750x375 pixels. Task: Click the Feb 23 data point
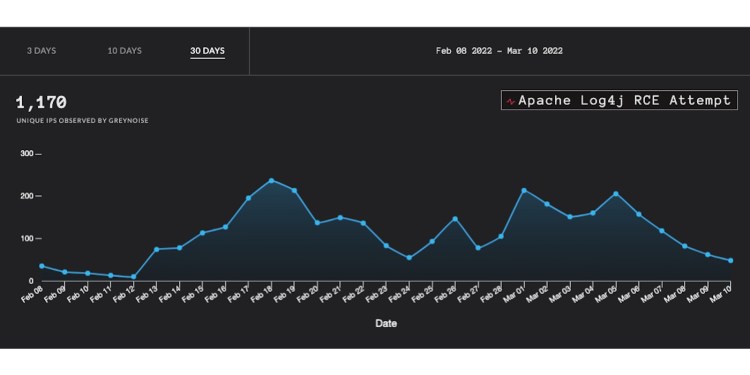386,246
